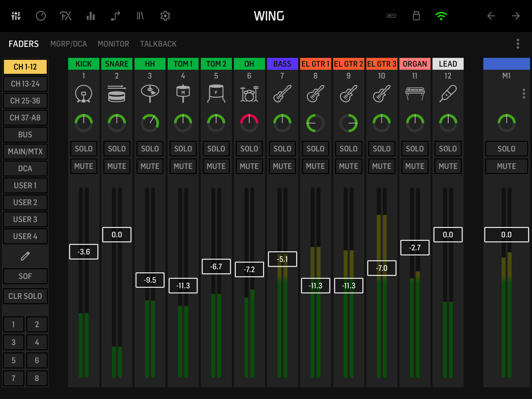
Task: Mute the BASS channel
Action: click(x=282, y=166)
